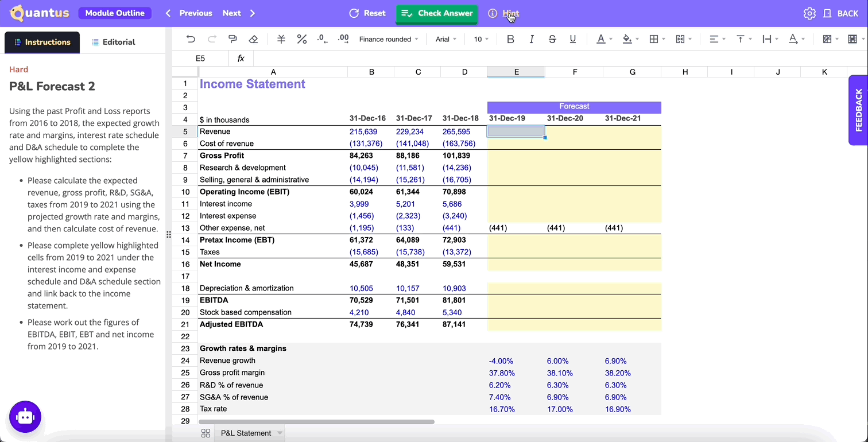Screen dimensions: 868x442
Task: Activate the paint format tool
Action: point(232,39)
